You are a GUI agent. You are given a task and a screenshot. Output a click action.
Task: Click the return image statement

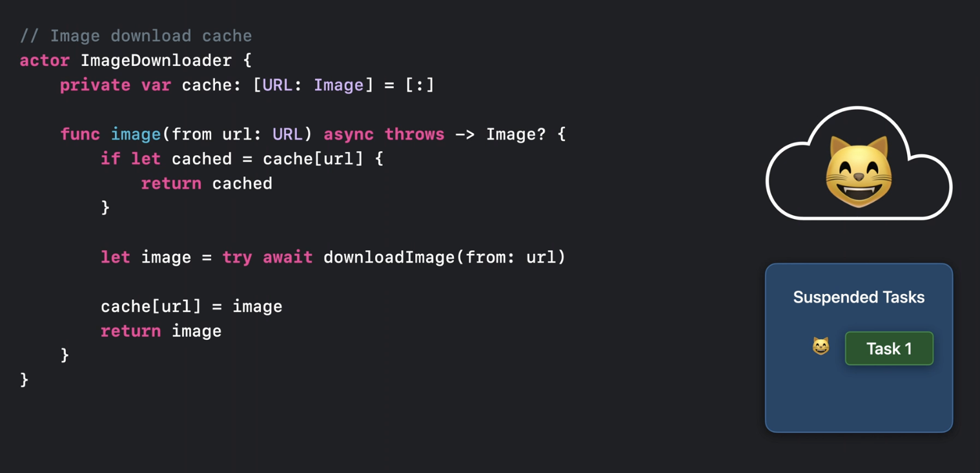pos(161,331)
